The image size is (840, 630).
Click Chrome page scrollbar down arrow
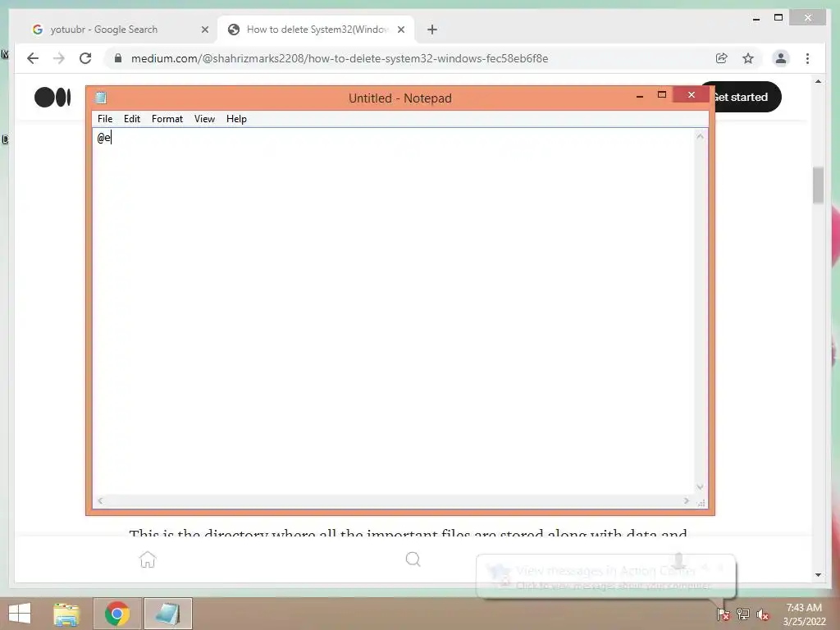tap(818, 575)
